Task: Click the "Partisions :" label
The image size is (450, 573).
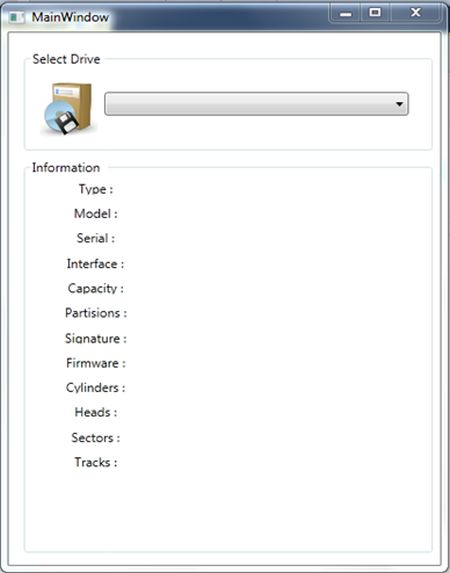Action: (x=96, y=313)
